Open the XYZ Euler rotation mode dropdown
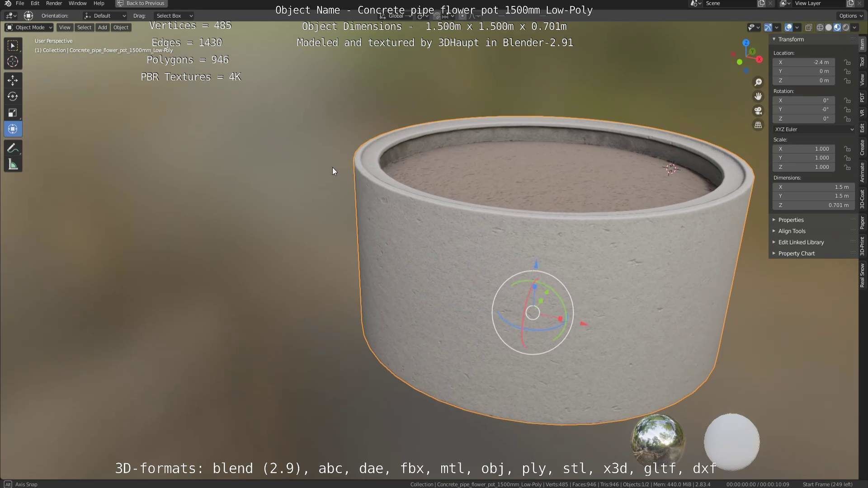868x488 pixels. 814,129
